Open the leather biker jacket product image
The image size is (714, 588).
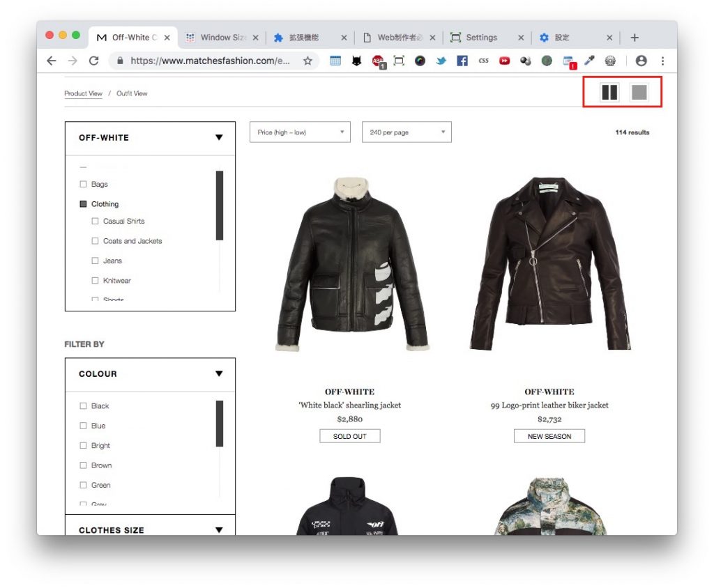point(550,264)
